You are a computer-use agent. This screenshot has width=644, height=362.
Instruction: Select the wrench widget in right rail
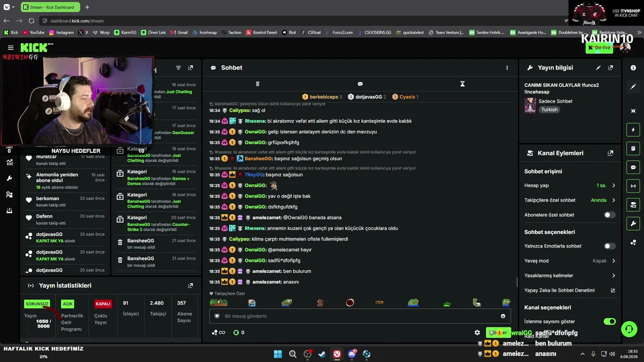[x=633, y=224]
